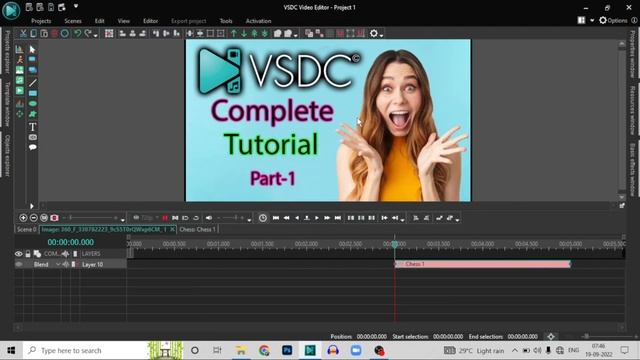Open dropdown arrow beside gear toolbar icon
Image resolution: width=640 pixels, height=360 pixels.
pyautogui.click(x=382, y=36)
